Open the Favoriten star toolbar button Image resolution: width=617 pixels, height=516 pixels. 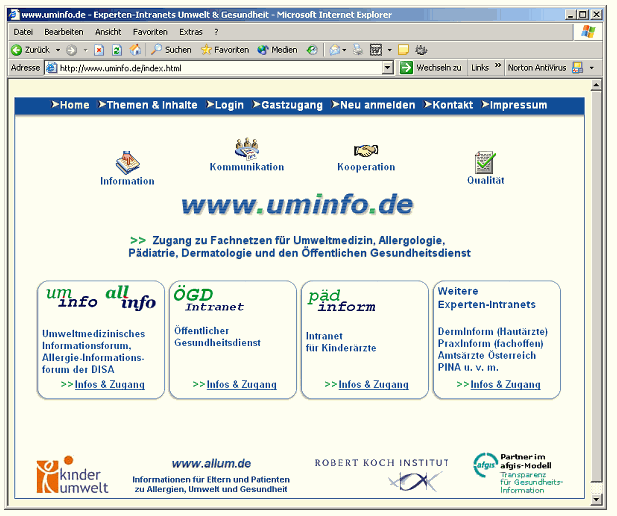click(225, 50)
